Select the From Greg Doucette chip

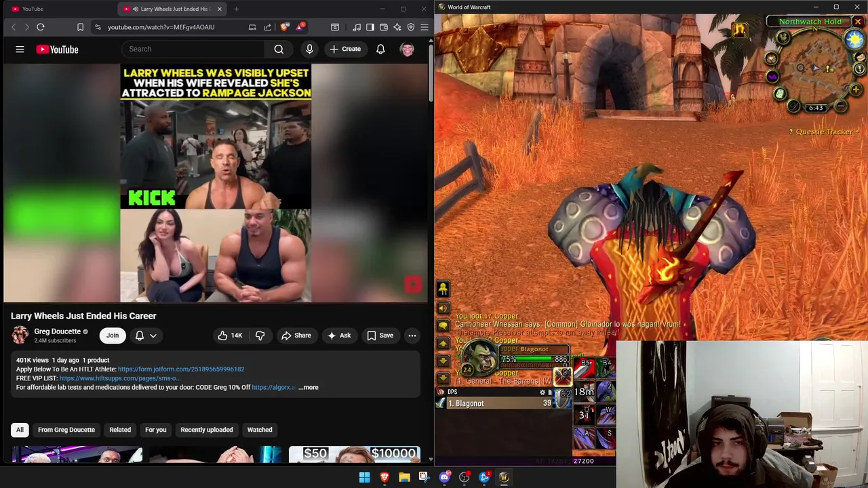[x=66, y=430]
